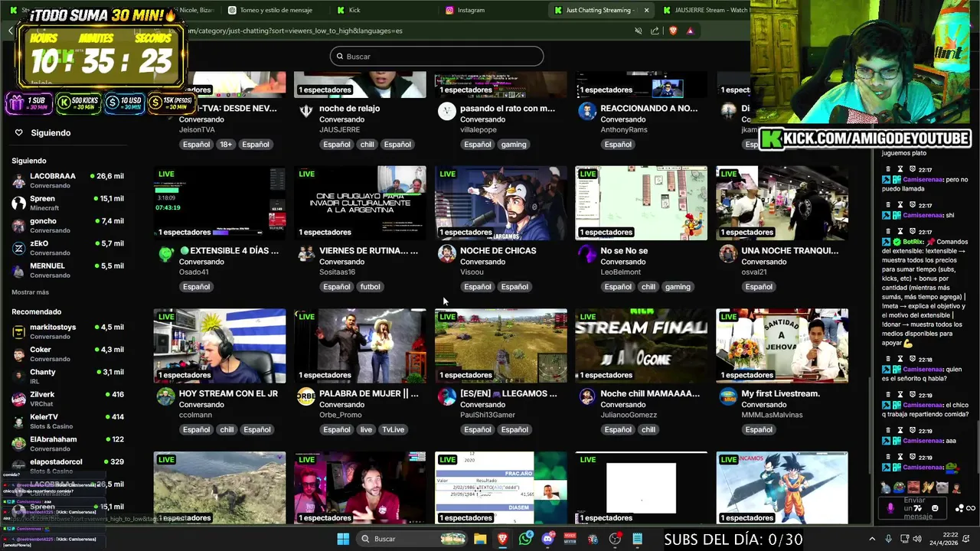Open Coker recommended channel

pos(67,354)
